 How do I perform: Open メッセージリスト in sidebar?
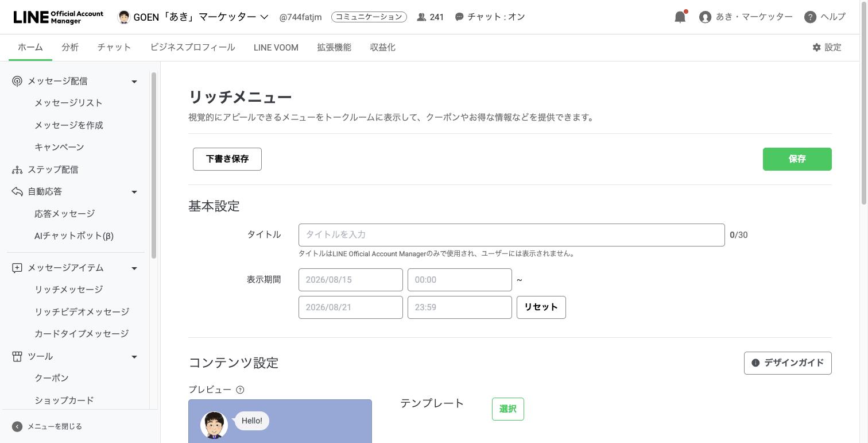(x=68, y=103)
